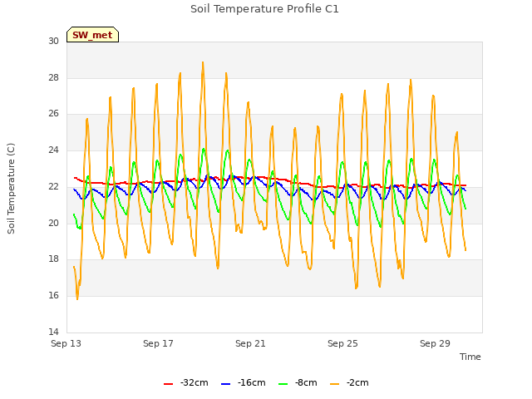Toggle the -2cm legend entry
Image resolution: width=532 pixels, height=399 pixels.
tap(349, 382)
